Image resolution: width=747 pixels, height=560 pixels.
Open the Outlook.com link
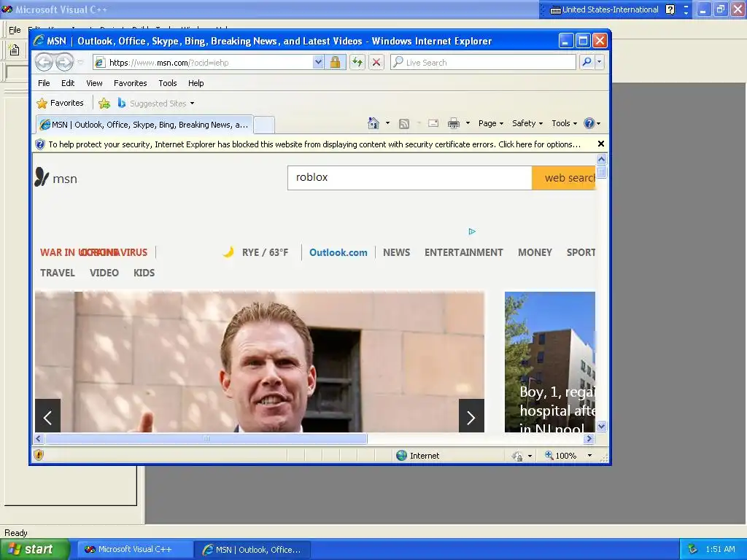[338, 252]
